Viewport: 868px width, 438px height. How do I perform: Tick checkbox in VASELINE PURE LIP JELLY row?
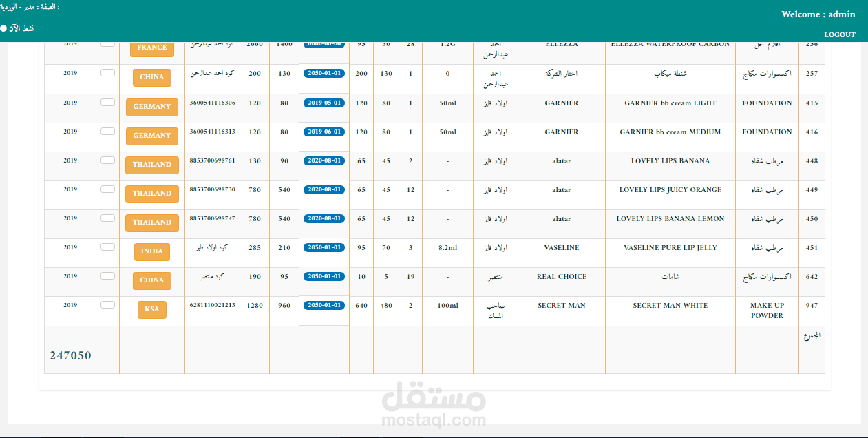pyautogui.click(x=107, y=247)
